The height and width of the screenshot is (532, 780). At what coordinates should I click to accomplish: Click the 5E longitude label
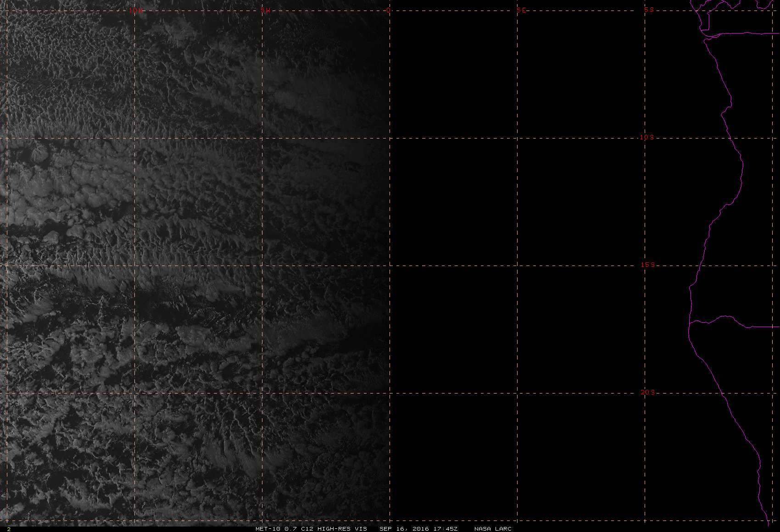pyautogui.click(x=522, y=10)
